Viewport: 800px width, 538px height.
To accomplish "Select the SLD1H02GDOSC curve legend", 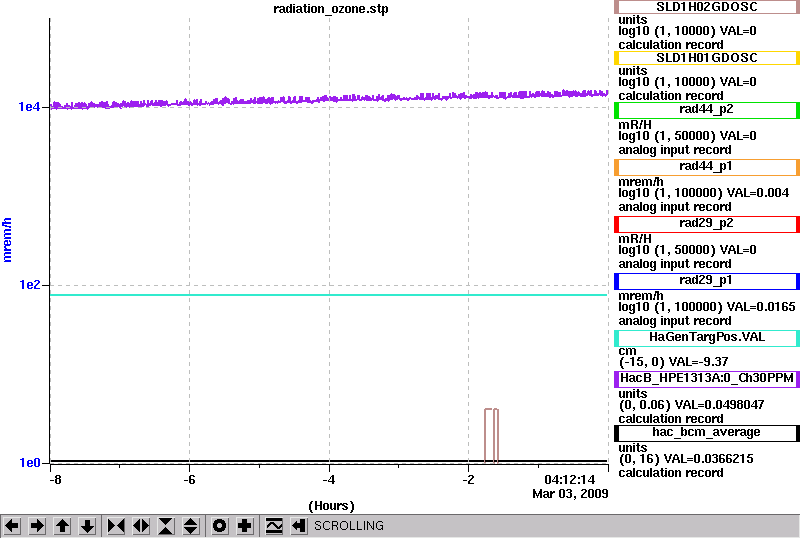I will point(707,7).
